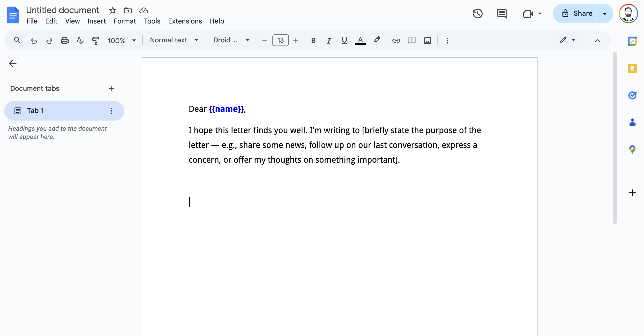
Task: Open Google Tasks side panel
Action: click(632, 95)
